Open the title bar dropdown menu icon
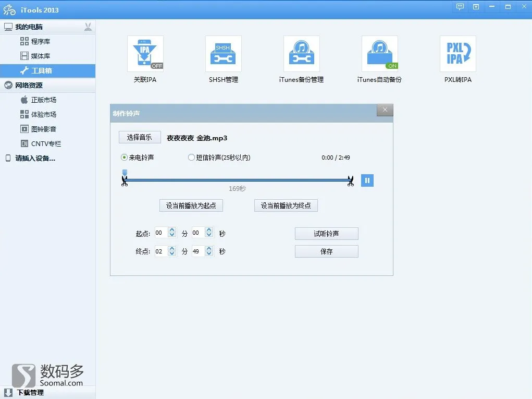532x399 pixels. pyautogui.click(x=476, y=7)
